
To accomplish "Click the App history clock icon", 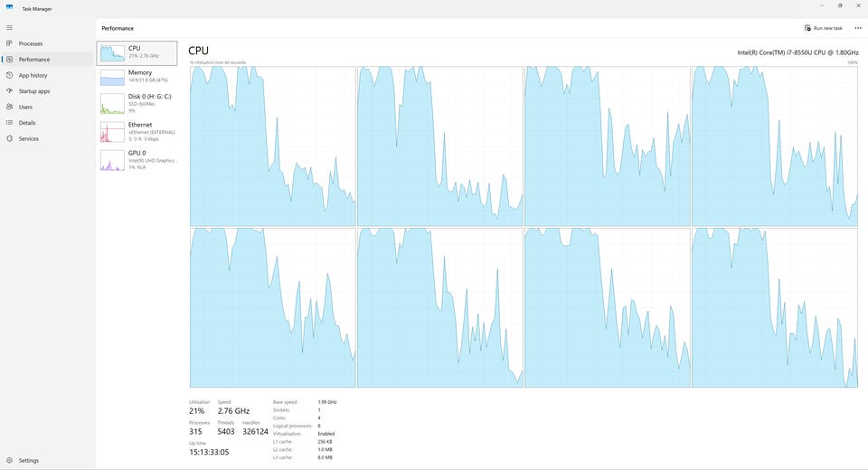I will (9, 75).
